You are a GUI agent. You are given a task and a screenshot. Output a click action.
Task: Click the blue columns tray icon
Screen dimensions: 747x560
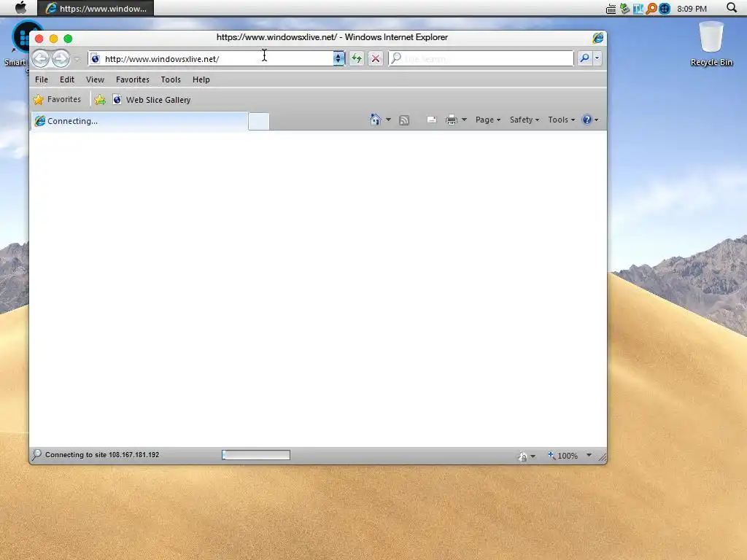click(638, 9)
